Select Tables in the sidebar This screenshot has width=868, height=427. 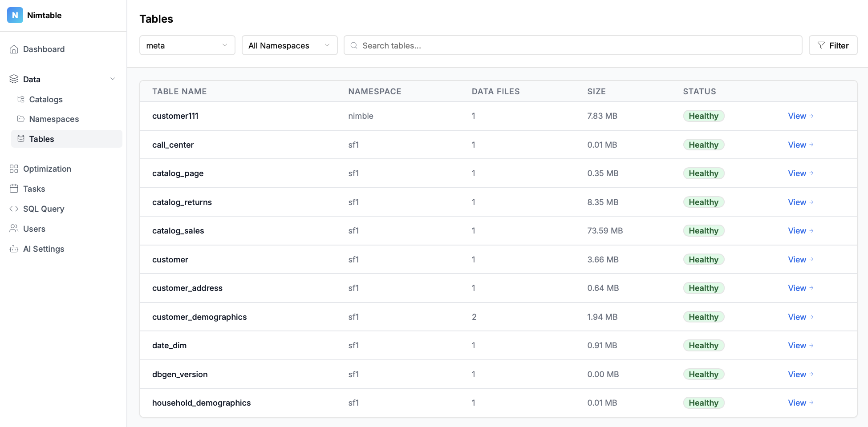pyautogui.click(x=41, y=139)
